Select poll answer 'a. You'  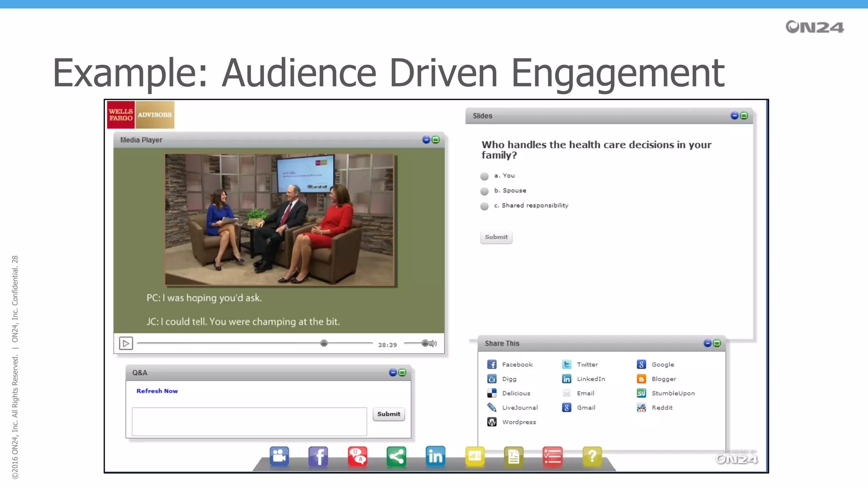tap(484, 176)
